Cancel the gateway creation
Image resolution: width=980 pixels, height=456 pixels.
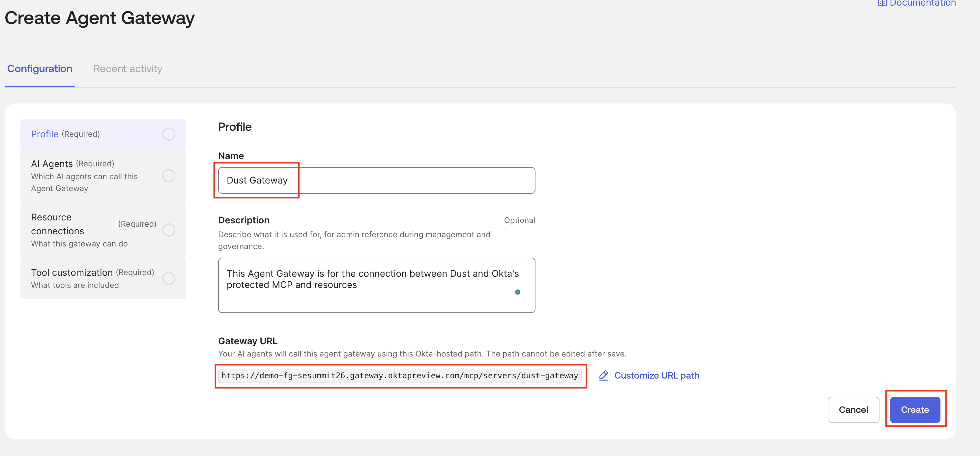(853, 410)
